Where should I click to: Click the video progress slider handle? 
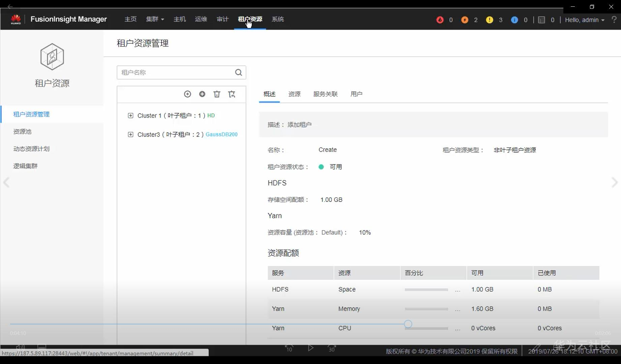(x=408, y=324)
